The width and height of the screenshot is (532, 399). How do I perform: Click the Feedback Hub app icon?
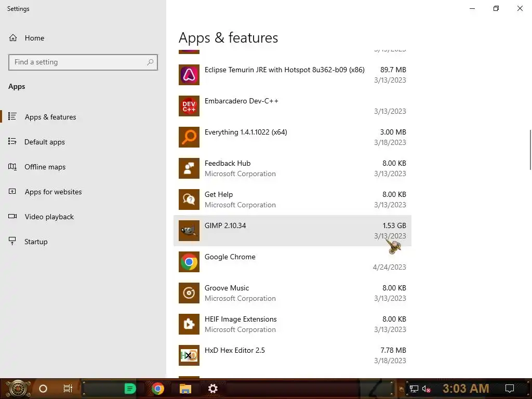189,168
